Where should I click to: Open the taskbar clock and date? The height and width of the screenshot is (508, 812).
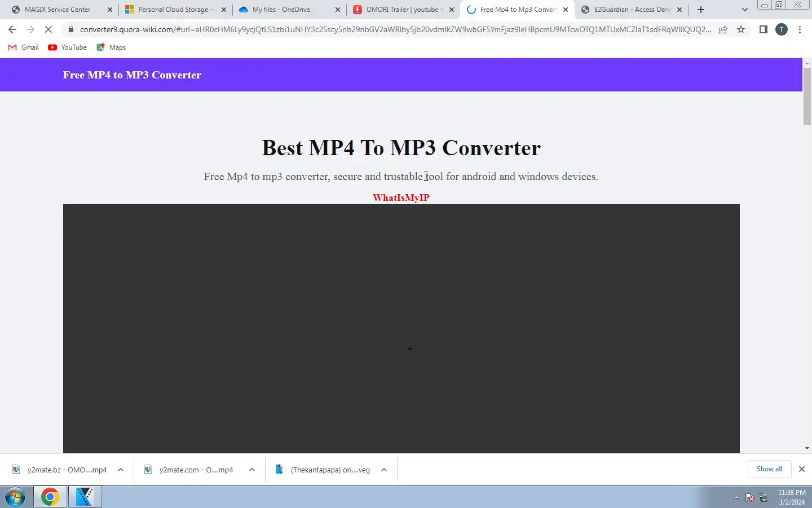click(792, 497)
